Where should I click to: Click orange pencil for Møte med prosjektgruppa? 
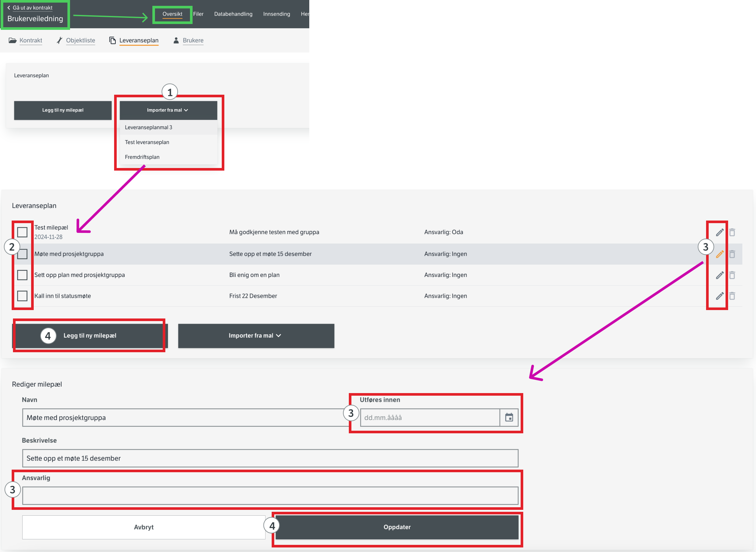point(720,254)
